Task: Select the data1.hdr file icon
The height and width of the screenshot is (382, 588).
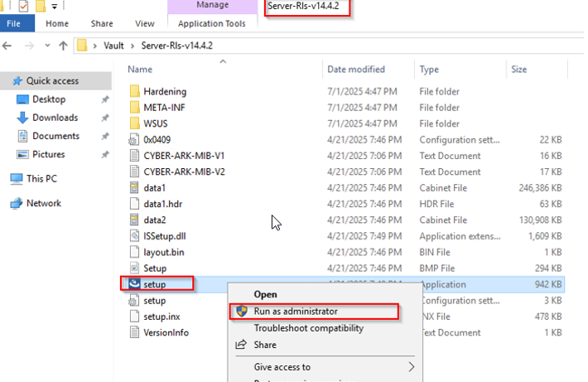Action: tap(134, 204)
